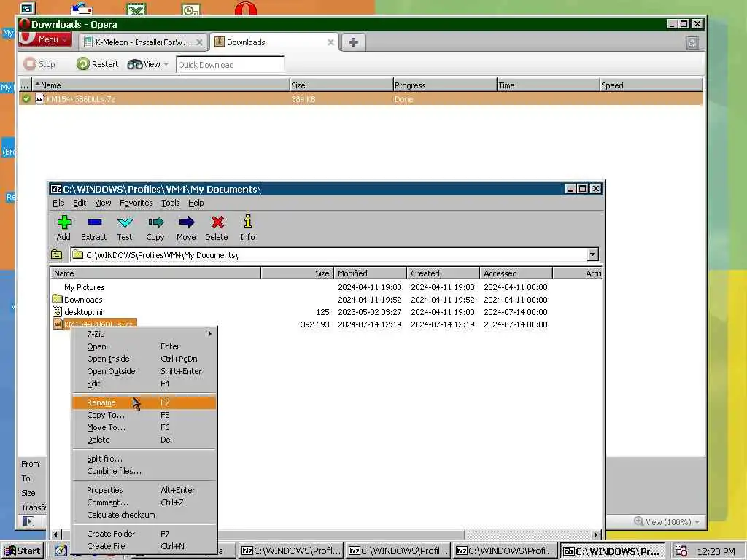Click the completed download status icon
Viewport: 747px width, 560px height.
point(26,98)
